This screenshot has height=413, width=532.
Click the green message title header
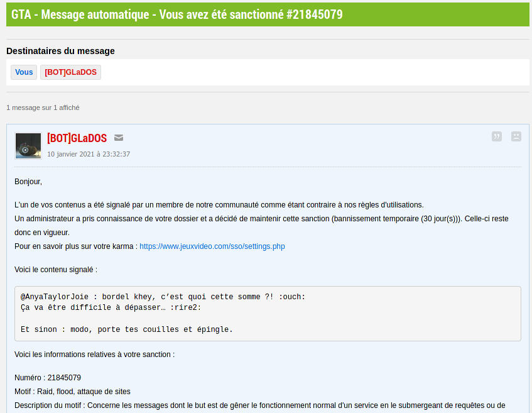[x=177, y=14]
